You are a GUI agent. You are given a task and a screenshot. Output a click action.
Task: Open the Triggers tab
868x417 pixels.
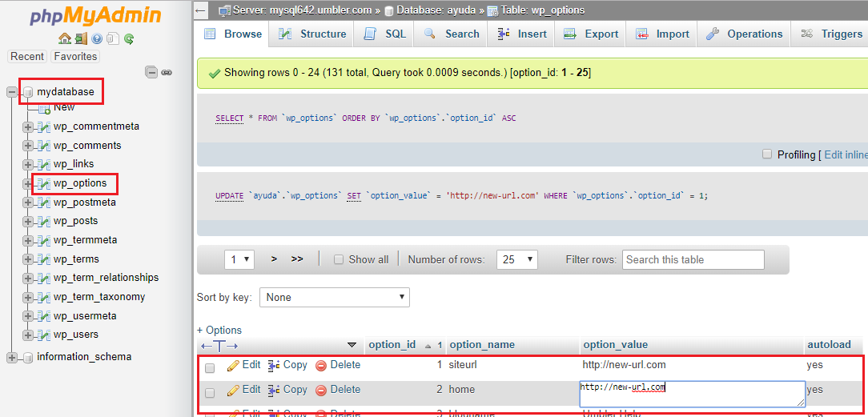[831, 34]
